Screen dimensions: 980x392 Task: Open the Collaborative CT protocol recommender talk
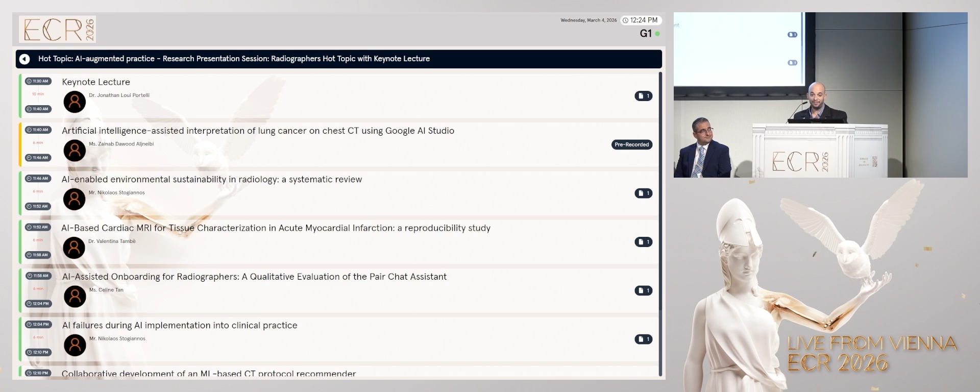[209, 373]
